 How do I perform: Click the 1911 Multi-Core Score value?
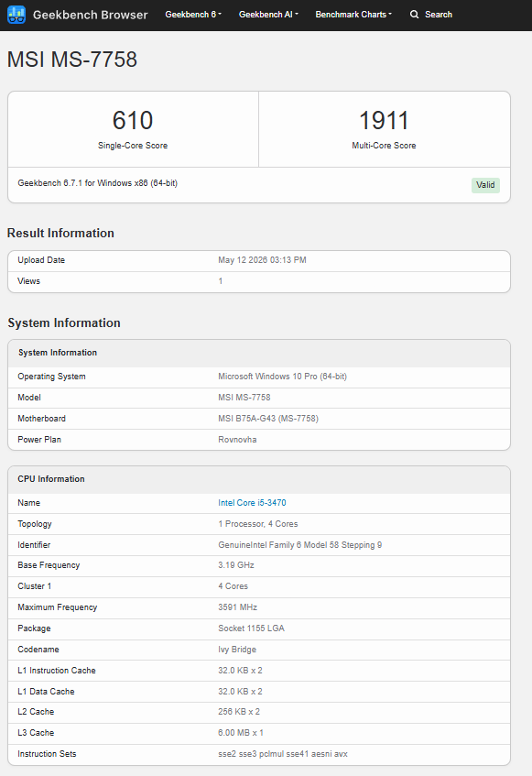384,120
